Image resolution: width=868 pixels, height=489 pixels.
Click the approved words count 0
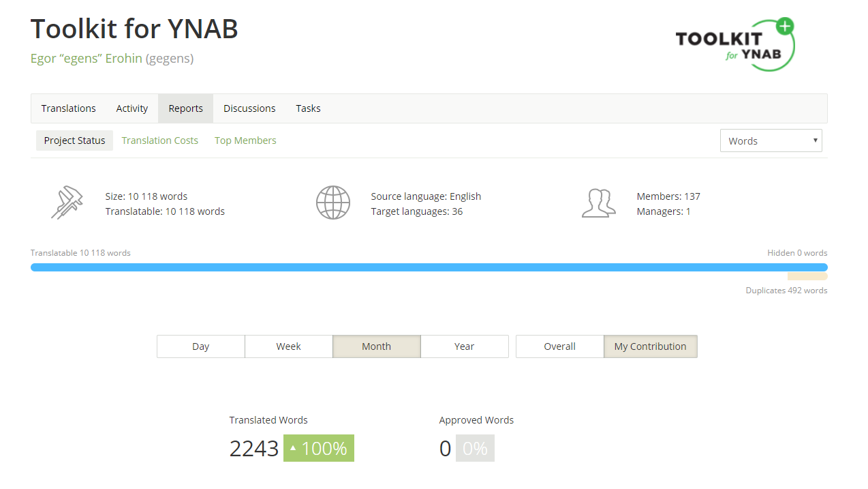tap(445, 448)
